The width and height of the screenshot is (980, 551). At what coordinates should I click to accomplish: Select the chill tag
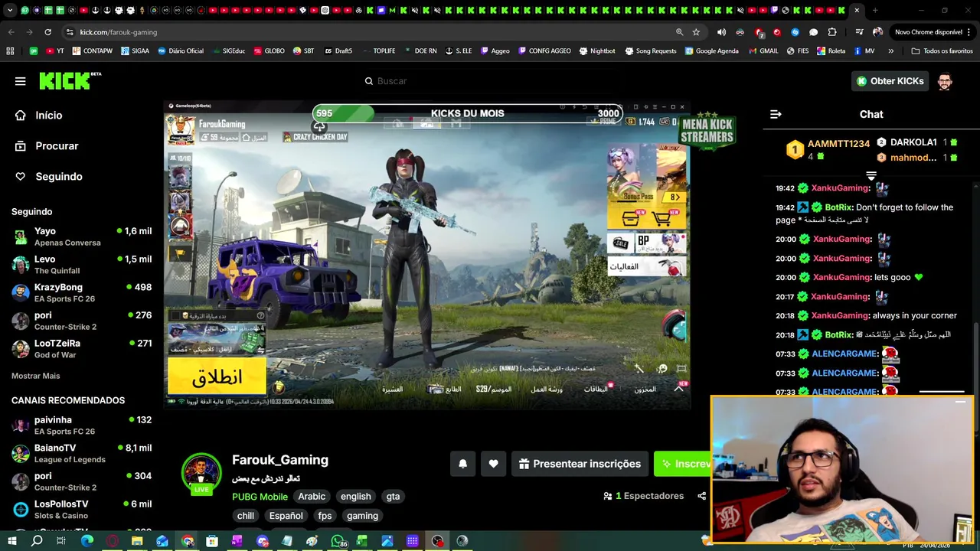(x=246, y=516)
